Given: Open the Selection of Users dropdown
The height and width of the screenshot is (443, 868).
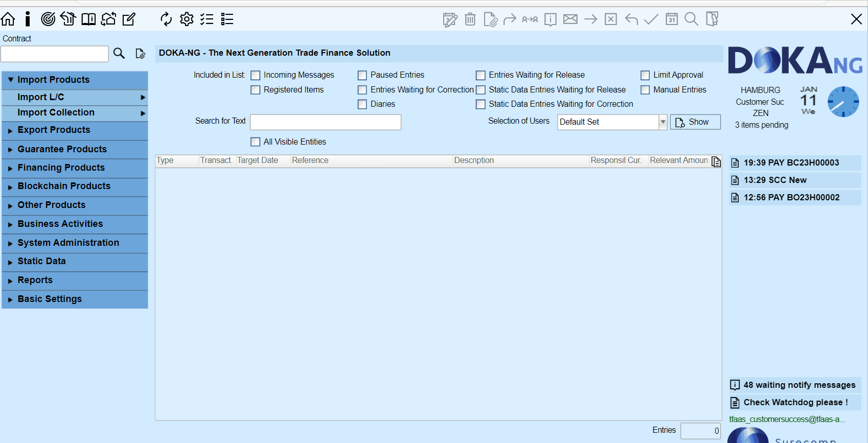Looking at the screenshot, I should (x=663, y=122).
